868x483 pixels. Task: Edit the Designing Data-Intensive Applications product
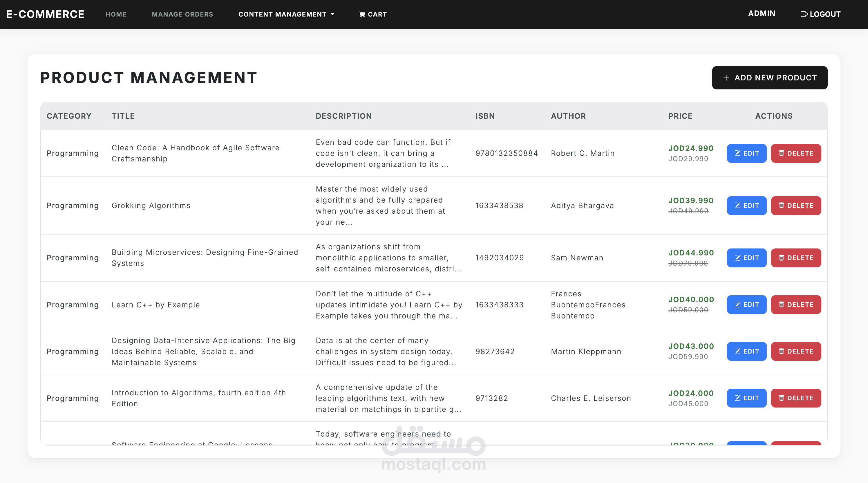(746, 352)
